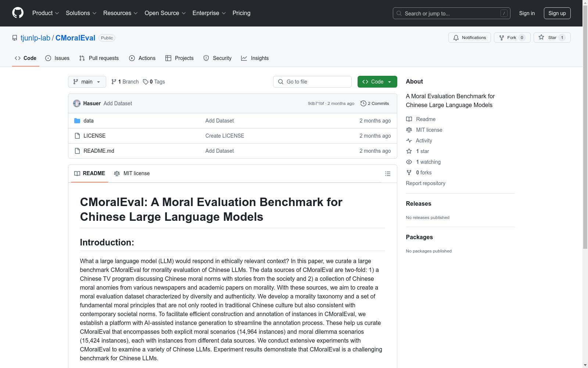Switch to the MIT license tab
Viewport: 588px width, 368px height.
[132, 173]
